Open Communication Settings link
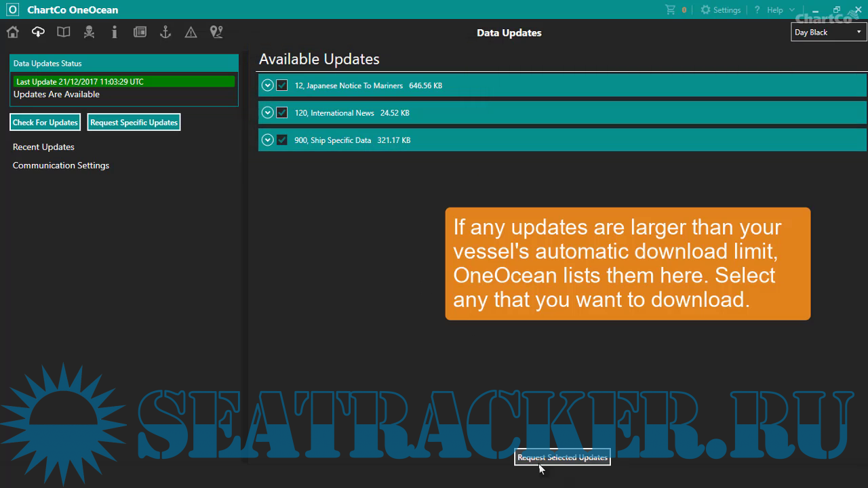The image size is (868, 488). pyautogui.click(x=61, y=165)
